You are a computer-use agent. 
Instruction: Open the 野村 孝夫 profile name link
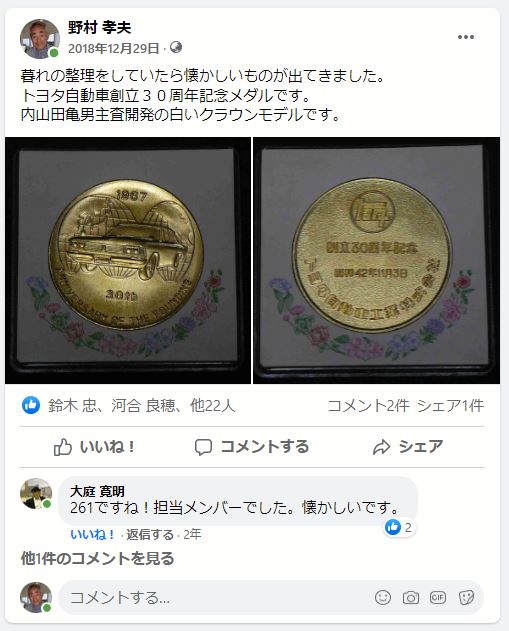pyautogui.click(x=99, y=27)
